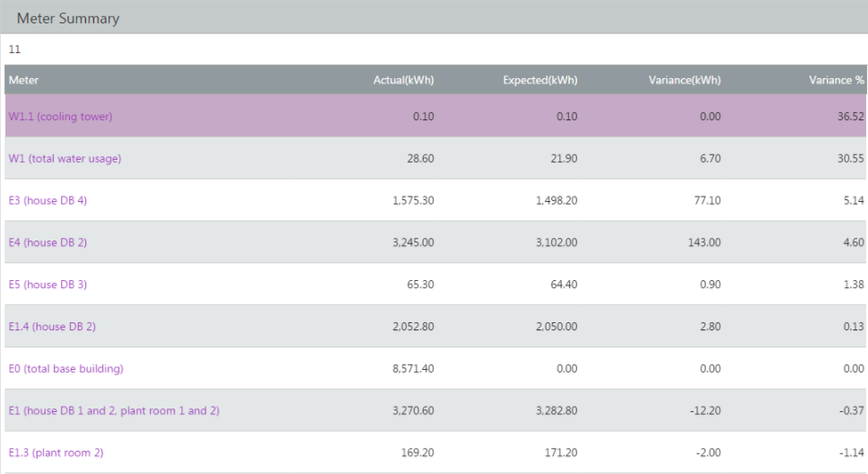868x474 pixels.
Task: Open E1 (house DB 1 and 2, plant room) link
Action: (x=114, y=411)
